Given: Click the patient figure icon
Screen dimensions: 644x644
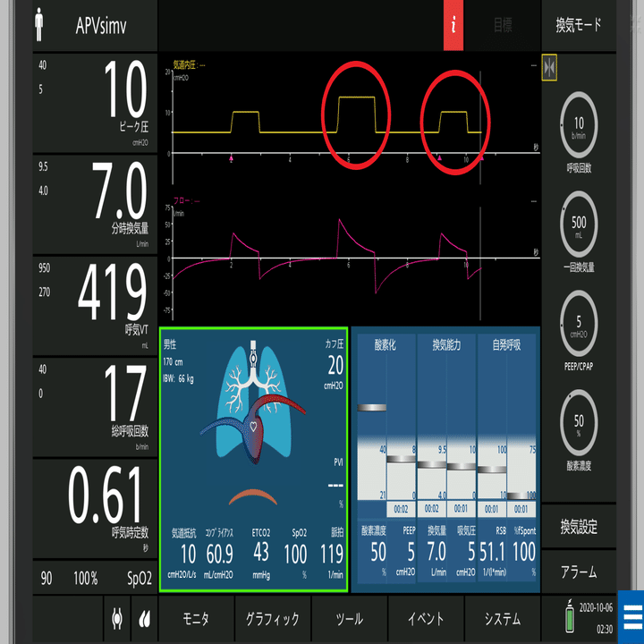Looking at the screenshot, I should pos(39,25).
